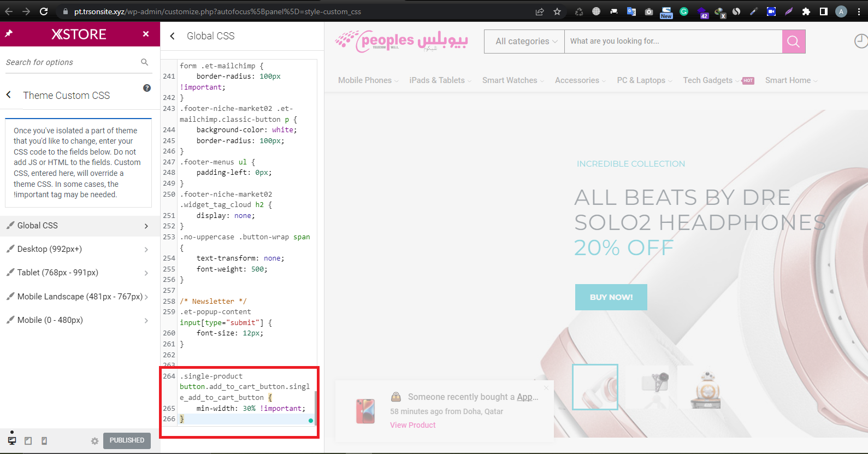Open the profile avatar A
The image size is (868, 454).
coord(841,11)
